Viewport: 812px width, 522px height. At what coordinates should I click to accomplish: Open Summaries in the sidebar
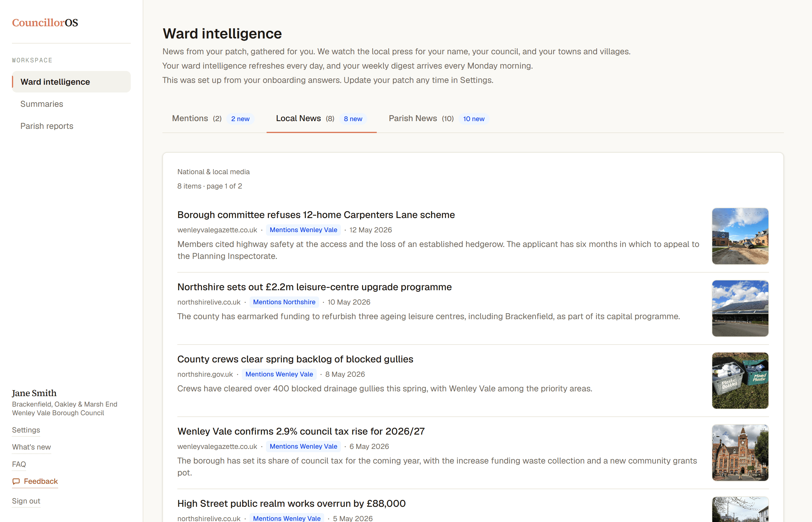(x=42, y=104)
